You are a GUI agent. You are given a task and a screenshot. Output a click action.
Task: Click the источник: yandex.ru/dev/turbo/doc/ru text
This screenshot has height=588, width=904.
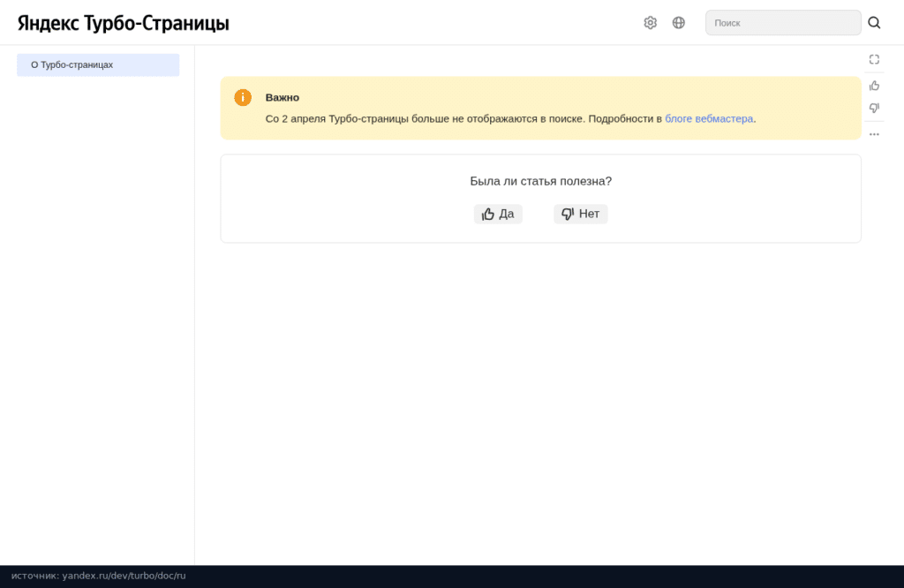click(99, 576)
